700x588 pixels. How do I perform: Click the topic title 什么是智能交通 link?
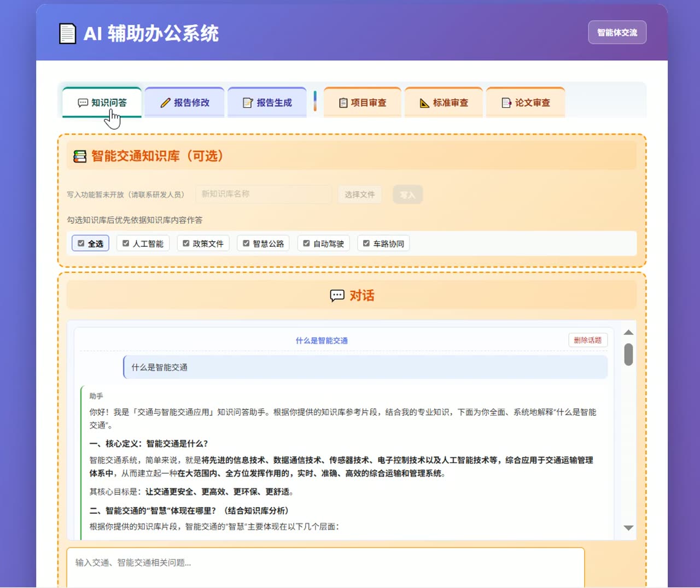[322, 340]
